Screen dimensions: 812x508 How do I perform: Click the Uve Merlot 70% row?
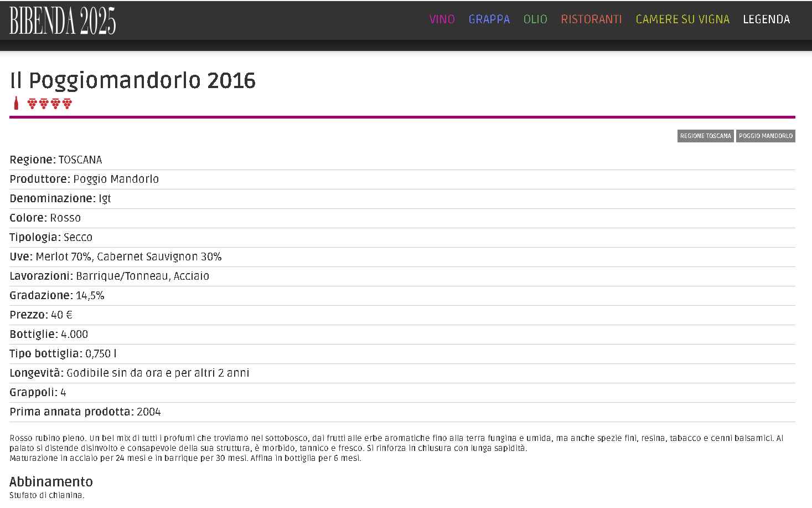(x=116, y=256)
